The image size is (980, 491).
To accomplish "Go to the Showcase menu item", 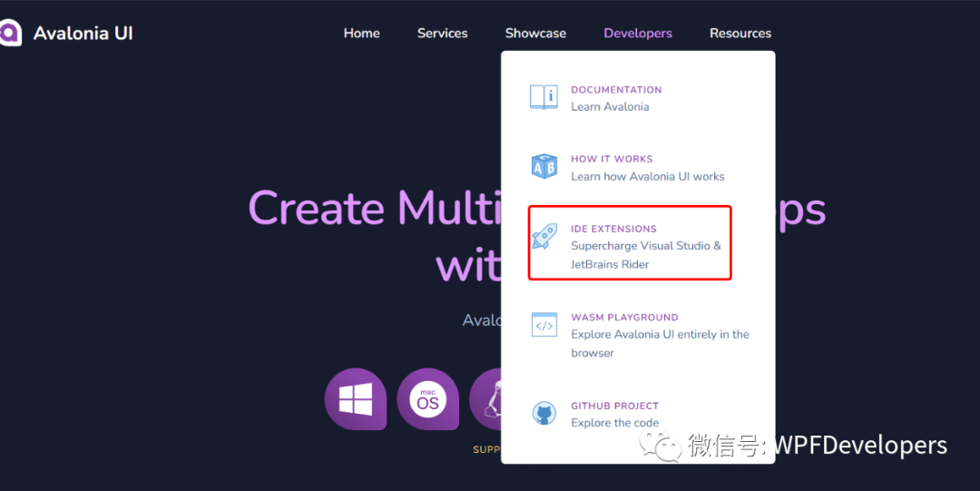I will 535,34.
